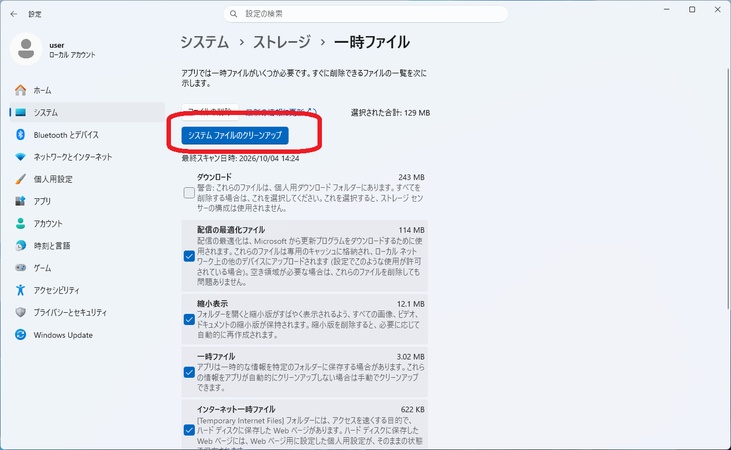Navigate to ストレージ in the breadcrumb
The width and height of the screenshot is (731, 450).
click(x=282, y=42)
